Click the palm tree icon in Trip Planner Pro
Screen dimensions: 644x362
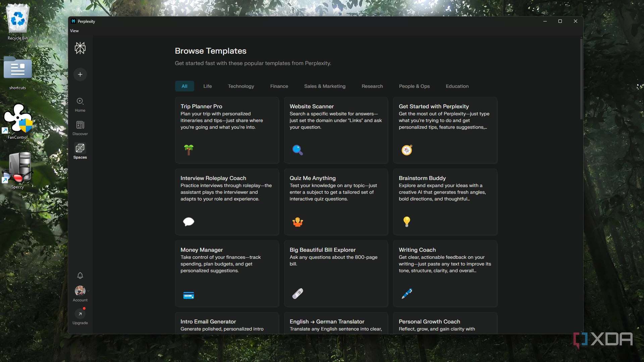tap(189, 149)
